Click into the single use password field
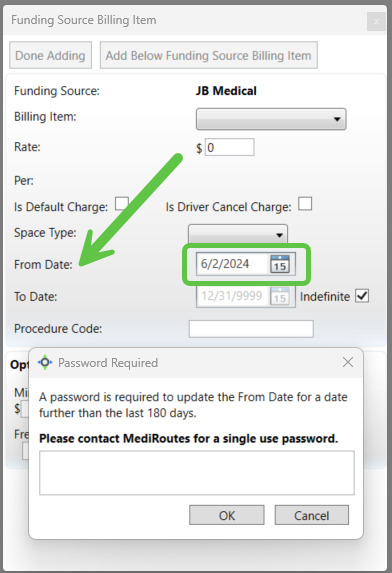 coord(197,473)
